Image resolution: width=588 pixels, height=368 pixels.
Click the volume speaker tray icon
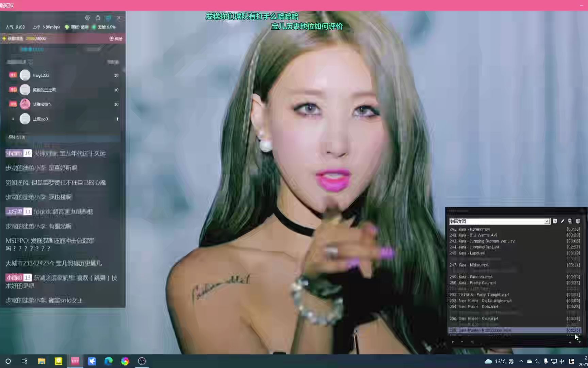[537, 361]
